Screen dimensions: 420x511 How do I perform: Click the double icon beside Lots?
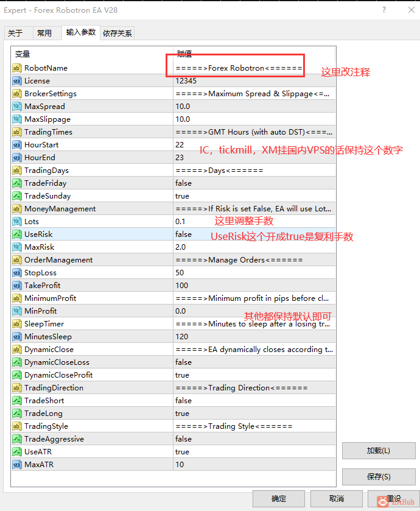(17, 222)
